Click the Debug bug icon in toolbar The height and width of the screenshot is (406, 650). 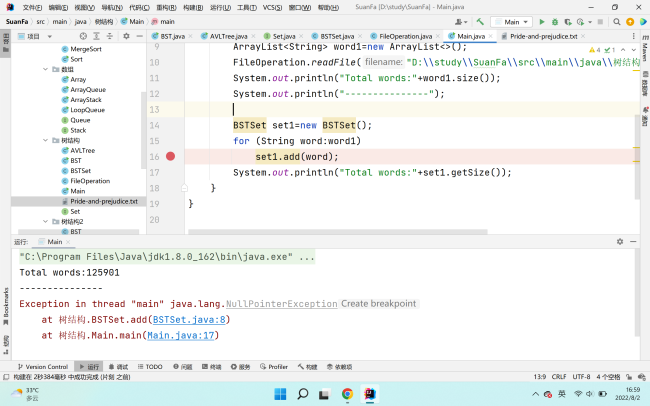(x=555, y=21)
